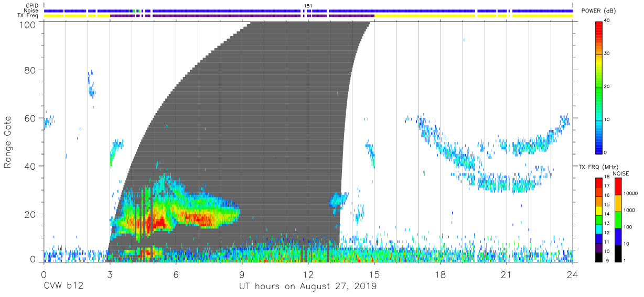644x297 pixels.
Task: Click 'UT hours on August 27, 2019' title
Action: [308, 287]
